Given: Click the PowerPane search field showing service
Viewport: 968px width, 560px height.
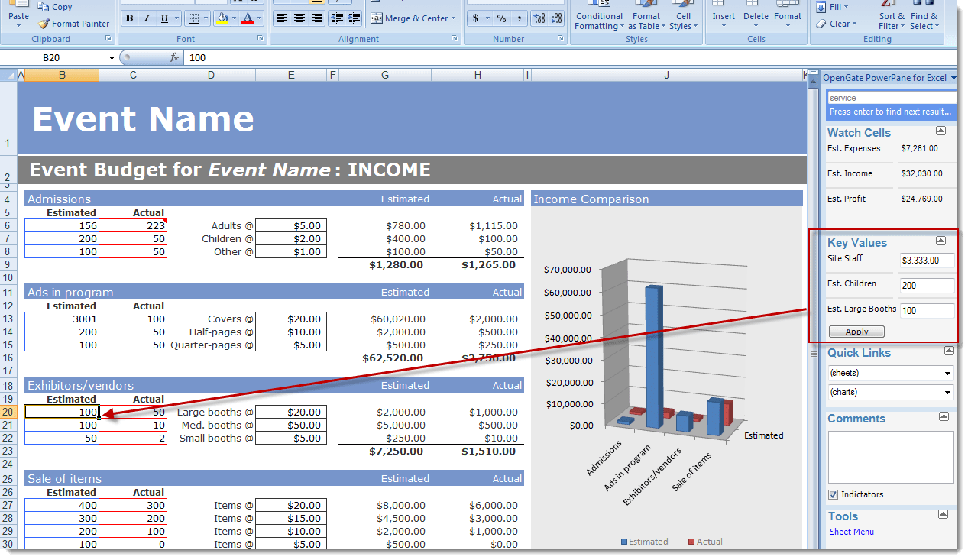Looking at the screenshot, I should 890,98.
